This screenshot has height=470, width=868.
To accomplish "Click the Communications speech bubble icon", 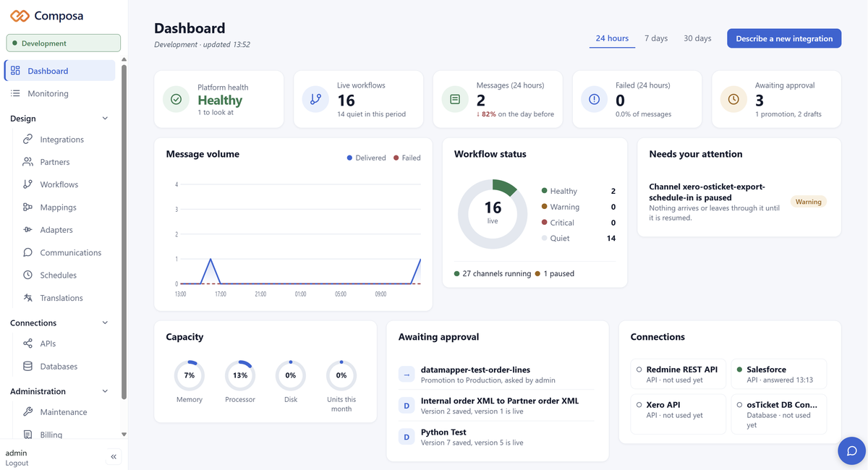I will [x=27, y=252].
